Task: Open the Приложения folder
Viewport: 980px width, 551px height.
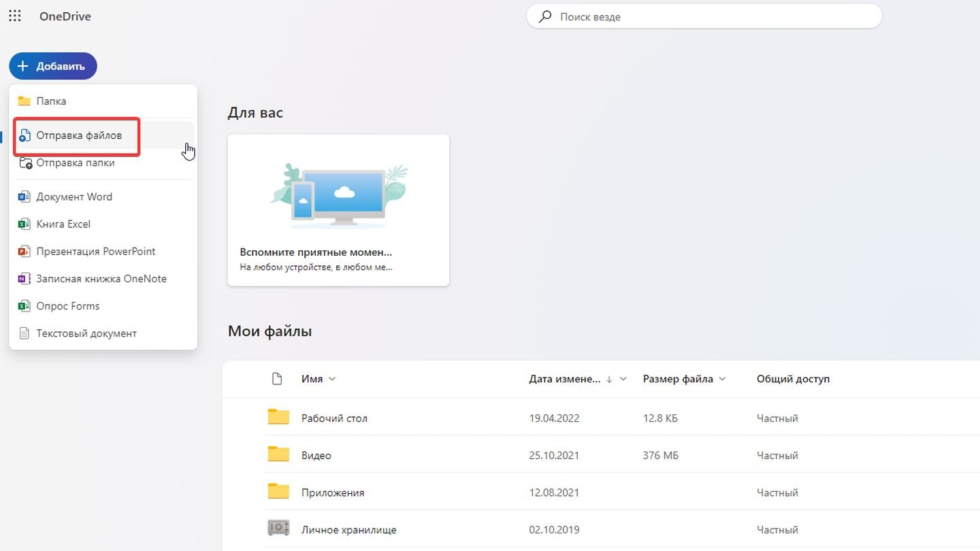Action: [x=333, y=492]
